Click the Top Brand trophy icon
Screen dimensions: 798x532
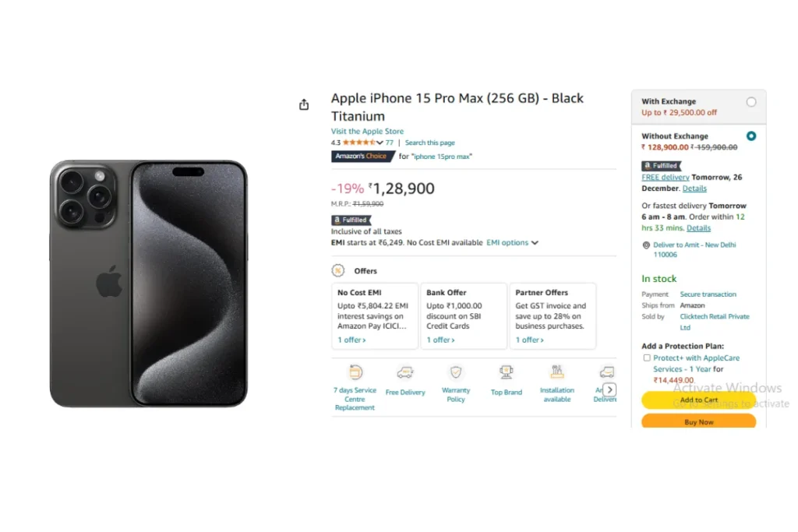[x=507, y=373]
